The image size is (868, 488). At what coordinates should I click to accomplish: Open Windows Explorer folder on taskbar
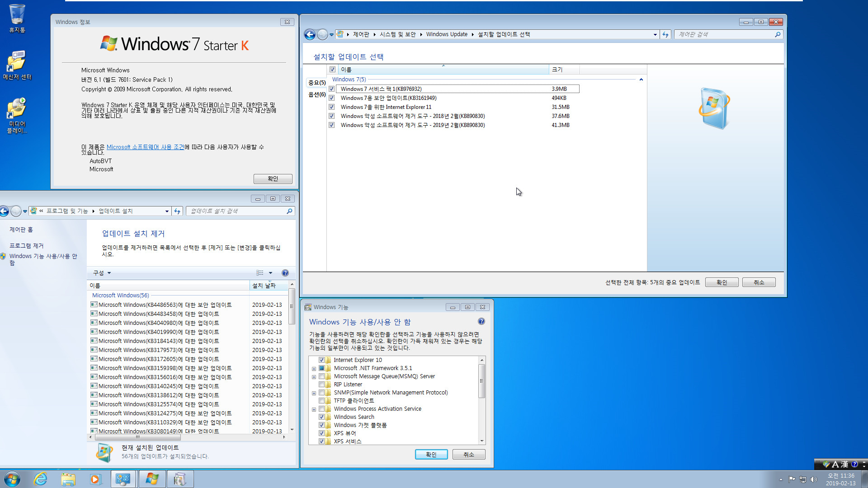[68, 479]
